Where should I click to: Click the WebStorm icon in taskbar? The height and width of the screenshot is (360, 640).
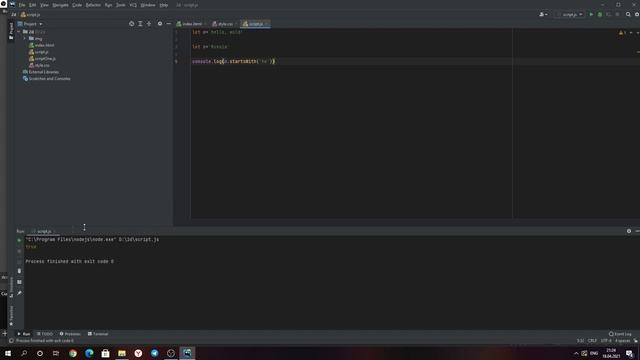pyautogui.click(x=187, y=353)
